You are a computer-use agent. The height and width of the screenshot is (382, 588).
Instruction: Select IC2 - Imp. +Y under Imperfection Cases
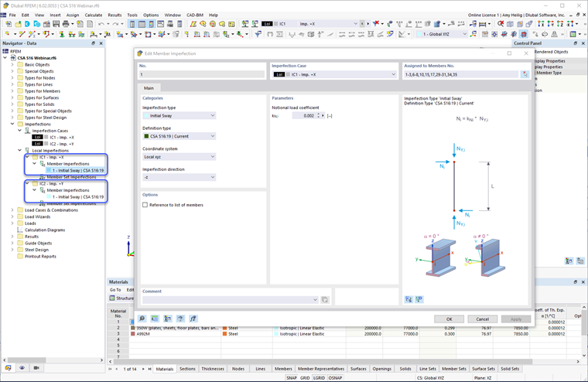point(62,144)
